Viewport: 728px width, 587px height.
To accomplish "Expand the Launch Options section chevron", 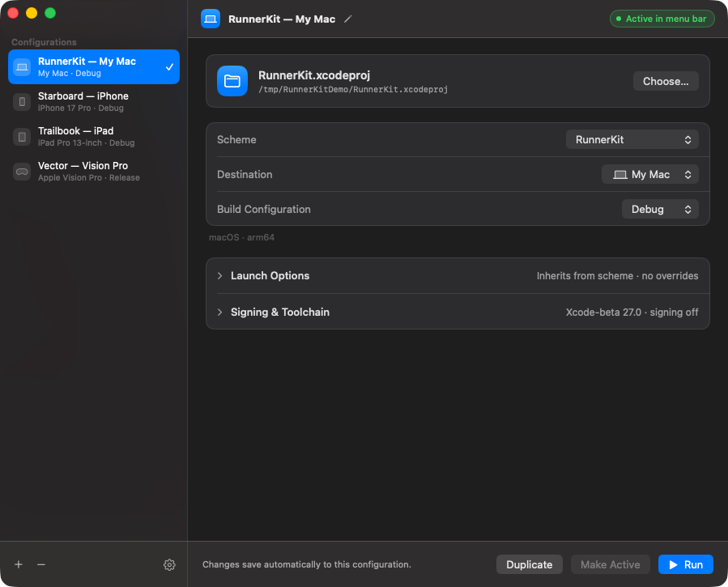I will pyautogui.click(x=219, y=275).
